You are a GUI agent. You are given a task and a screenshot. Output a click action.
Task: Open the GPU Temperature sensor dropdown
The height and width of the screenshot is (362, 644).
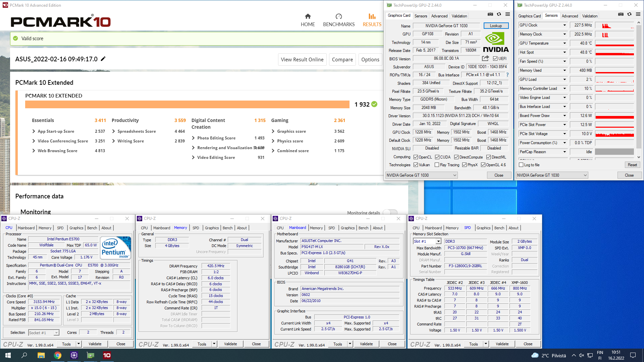click(x=565, y=43)
